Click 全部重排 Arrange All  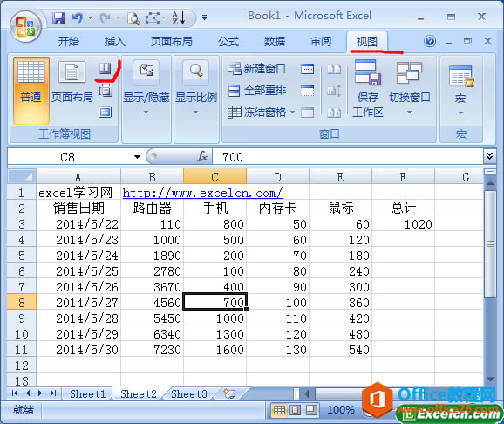pyautogui.click(x=256, y=91)
